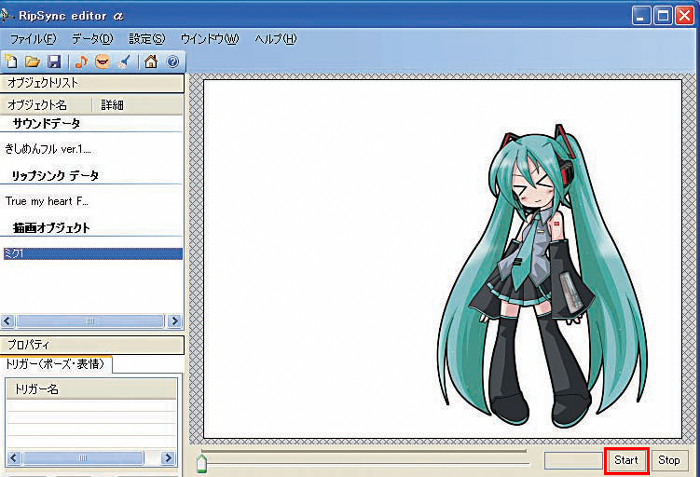Click the music note sound icon
Image resolution: width=700 pixels, height=477 pixels.
(x=81, y=61)
